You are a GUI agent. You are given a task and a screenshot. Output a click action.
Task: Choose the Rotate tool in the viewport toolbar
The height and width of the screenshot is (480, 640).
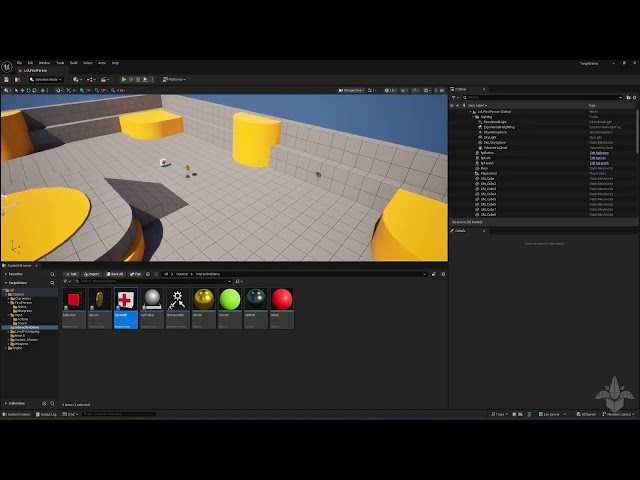tap(28, 90)
